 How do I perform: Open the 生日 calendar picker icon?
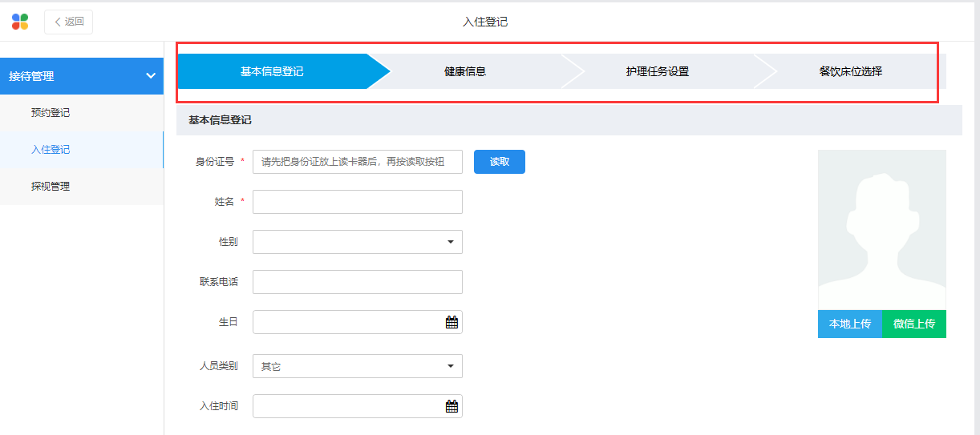pyautogui.click(x=452, y=322)
